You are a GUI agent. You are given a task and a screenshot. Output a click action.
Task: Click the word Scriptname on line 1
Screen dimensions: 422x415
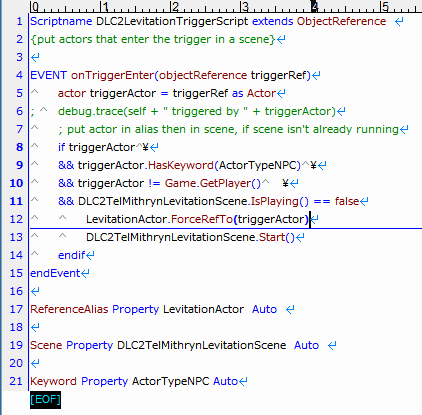coord(61,21)
